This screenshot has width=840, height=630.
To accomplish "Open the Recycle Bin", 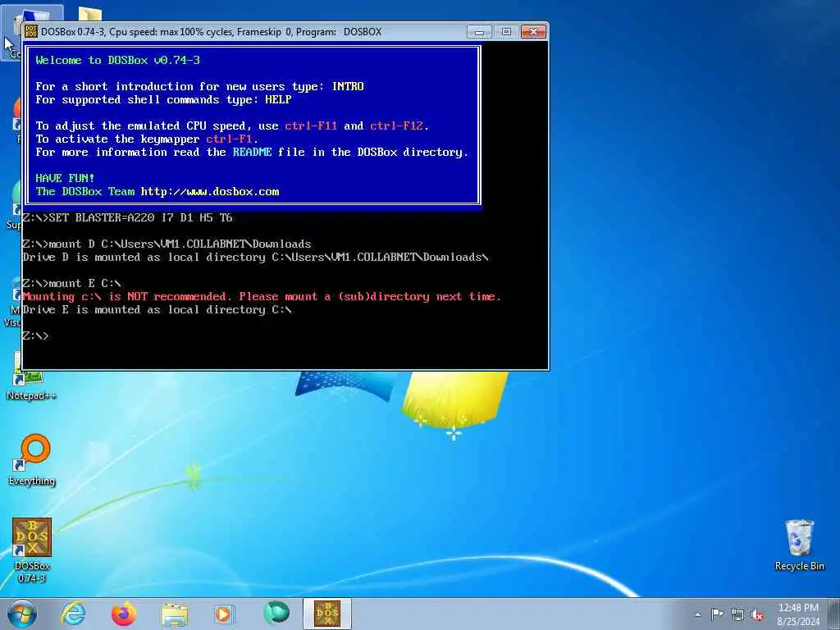I will pyautogui.click(x=799, y=545).
